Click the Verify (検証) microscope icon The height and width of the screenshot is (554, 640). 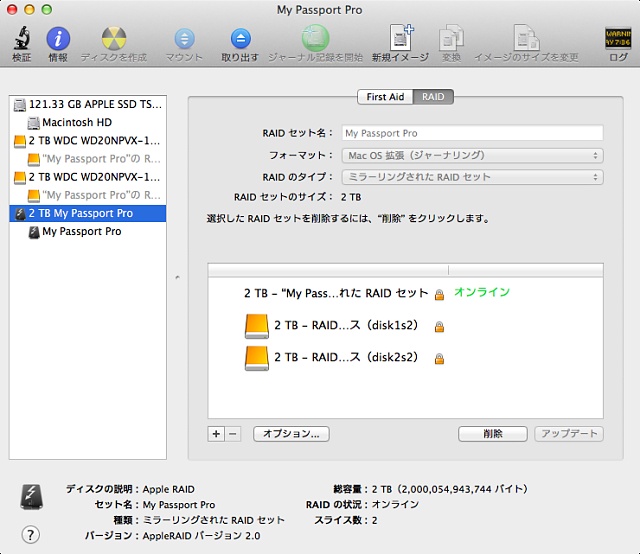pyautogui.click(x=22, y=38)
